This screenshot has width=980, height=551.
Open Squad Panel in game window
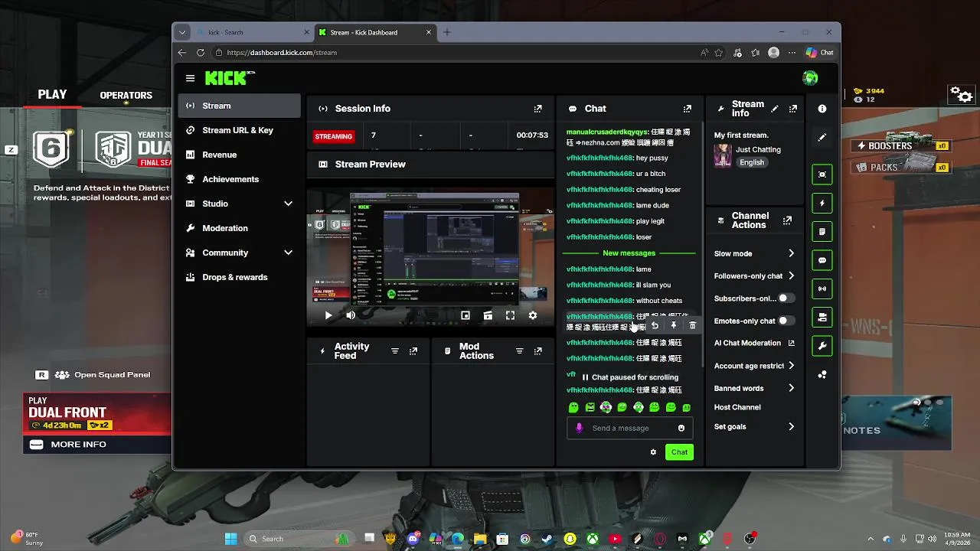(x=93, y=375)
